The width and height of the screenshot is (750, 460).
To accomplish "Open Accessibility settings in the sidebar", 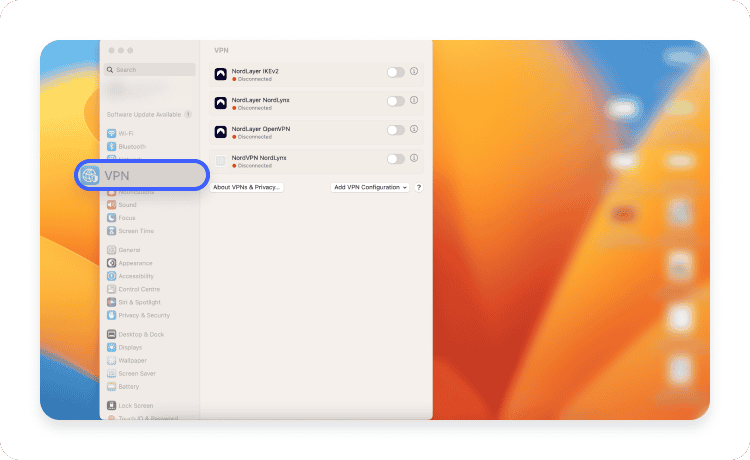I will (130, 276).
